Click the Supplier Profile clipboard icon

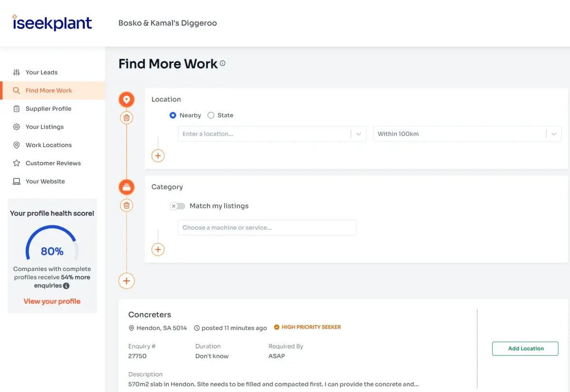[17, 109]
